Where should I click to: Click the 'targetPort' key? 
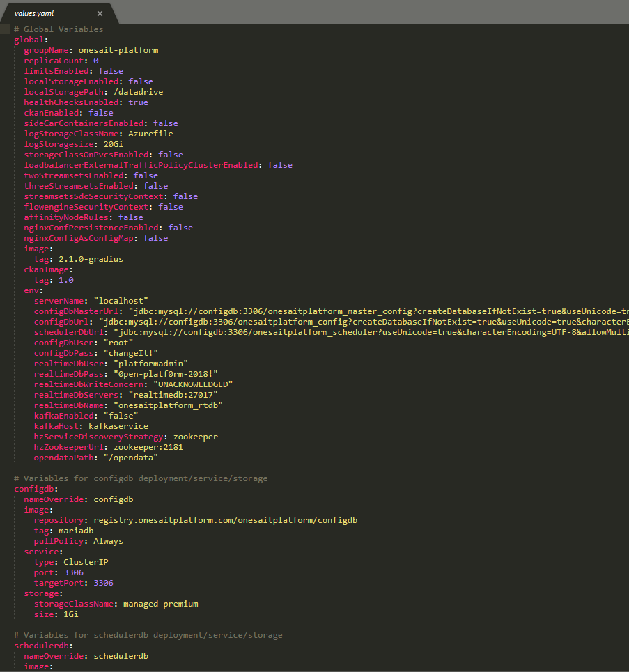(x=59, y=583)
